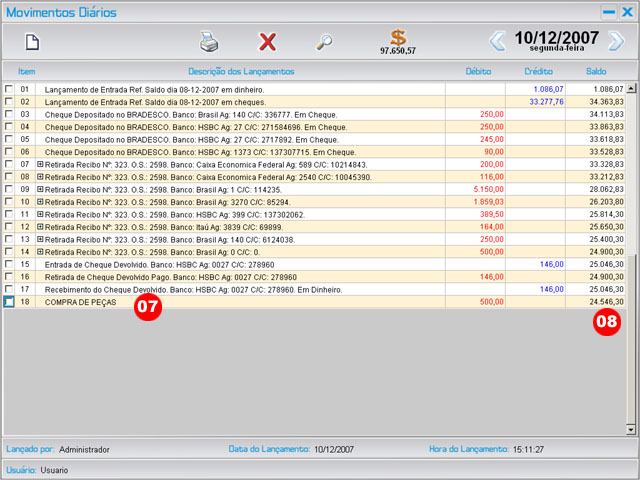640x480 pixels.
Task: Open search with the magnifier icon
Action: click(x=324, y=42)
